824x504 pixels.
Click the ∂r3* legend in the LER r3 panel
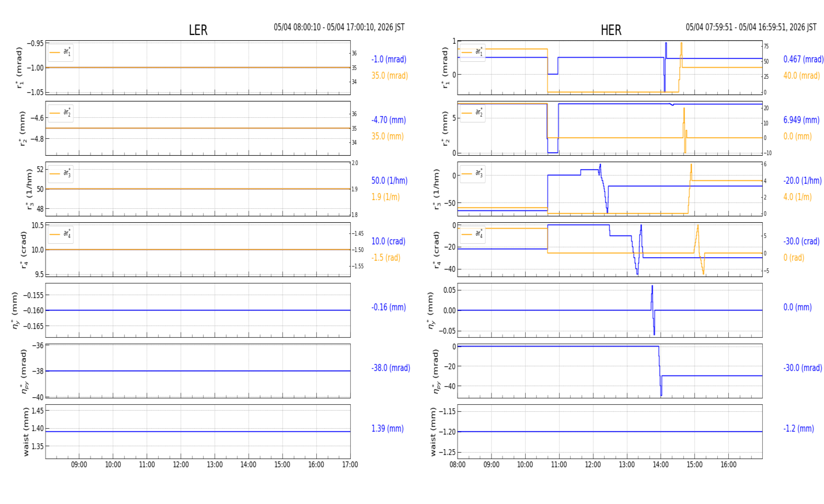(x=61, y=174)
